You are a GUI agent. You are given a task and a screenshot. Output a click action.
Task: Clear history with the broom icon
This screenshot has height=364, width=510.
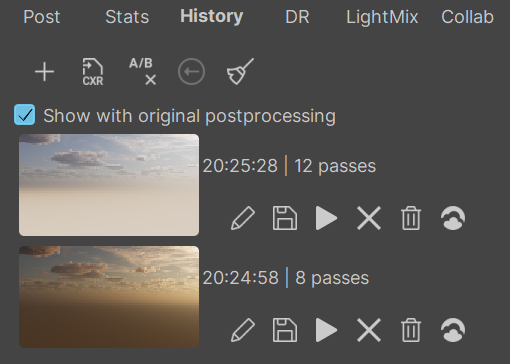[240, 71]
